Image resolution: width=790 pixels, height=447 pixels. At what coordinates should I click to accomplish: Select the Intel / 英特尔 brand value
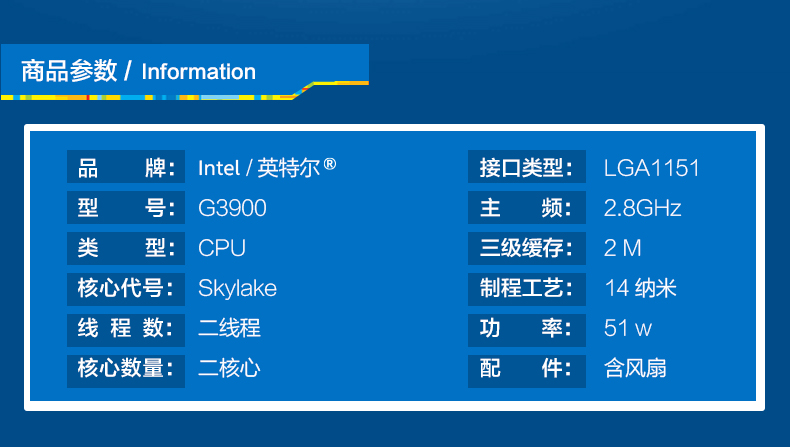(266, 168)
